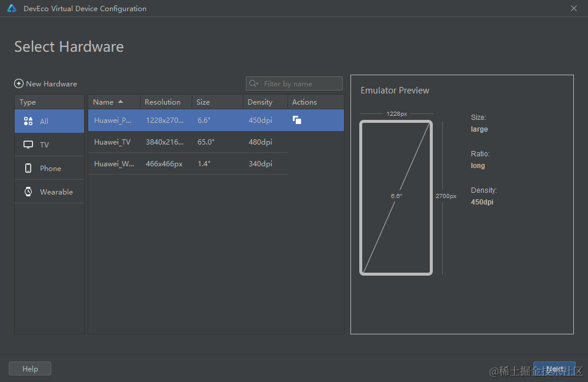This screenshot has height=382, width=588.
Task: Click the 1.4" size cell
Action: tap(204, 164)
